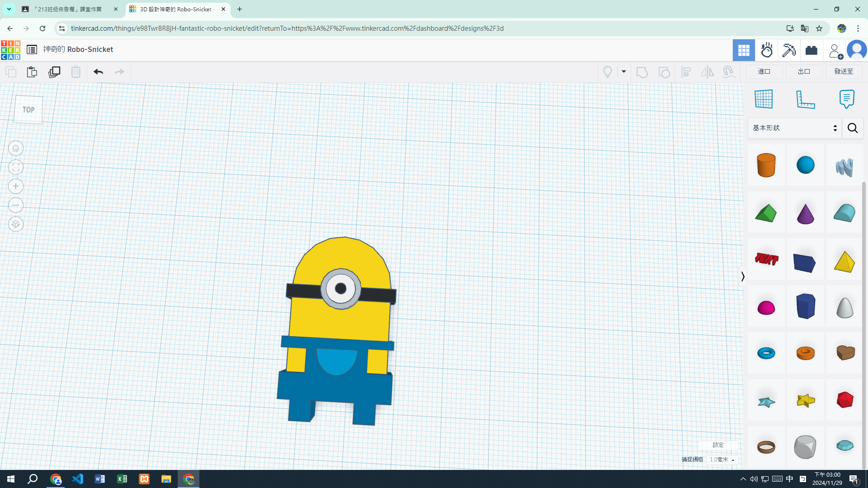Click the zoom in plus button
Viewport: 868px width, 488px height.
(16, 186)
